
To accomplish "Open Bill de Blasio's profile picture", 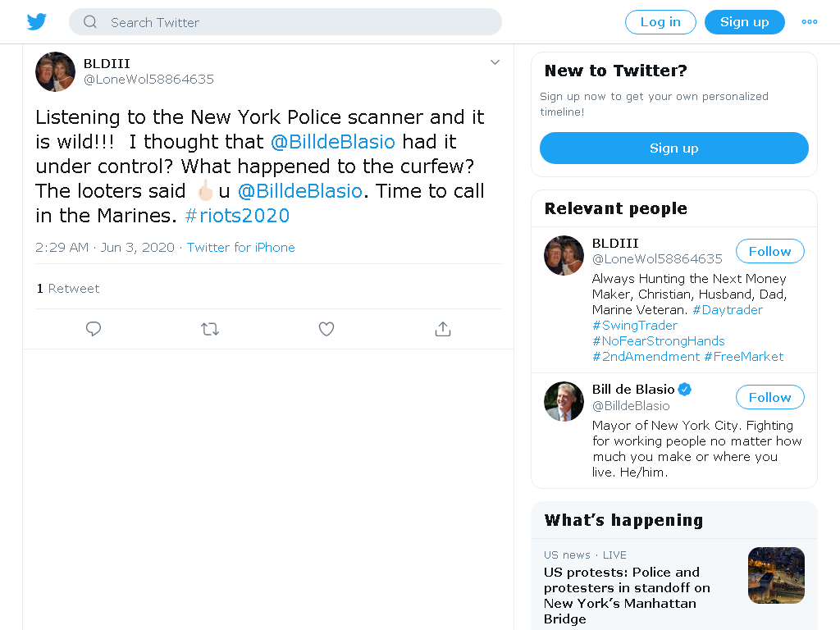I will point(564,401).
